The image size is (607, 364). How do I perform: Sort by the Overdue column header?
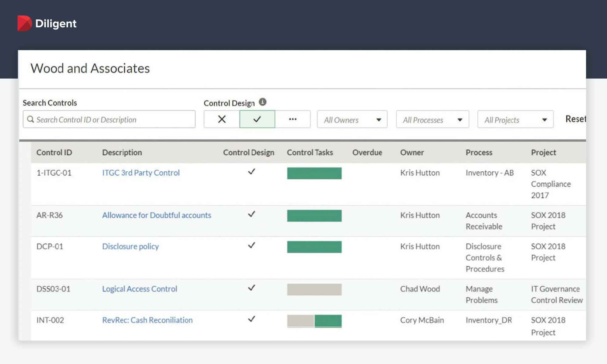367,152
